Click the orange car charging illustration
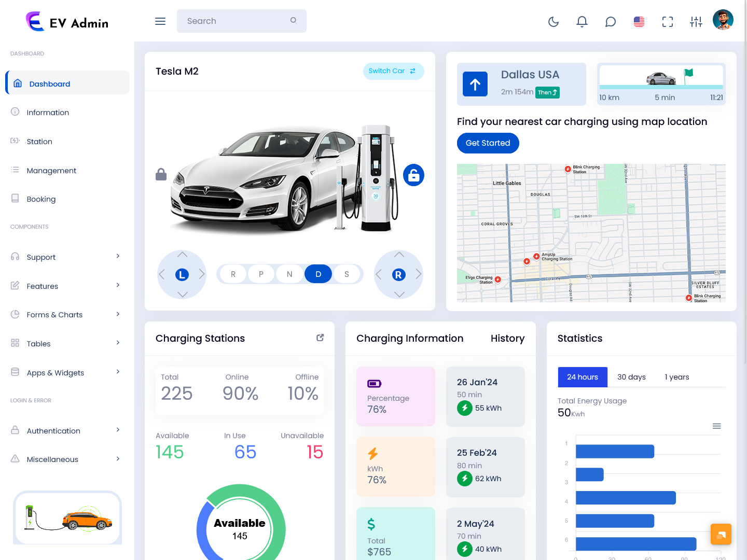Screen dimensions: 747x560 coord(67,518)
